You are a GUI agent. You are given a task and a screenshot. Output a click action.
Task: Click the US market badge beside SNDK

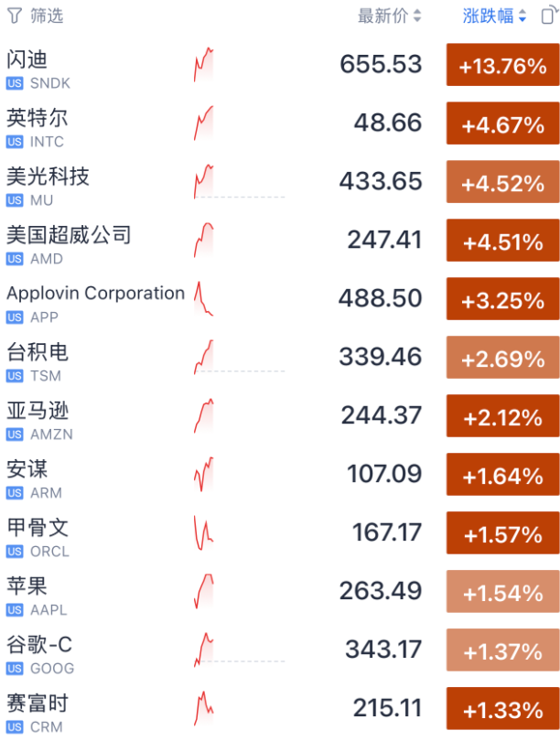tap(15, 83)
